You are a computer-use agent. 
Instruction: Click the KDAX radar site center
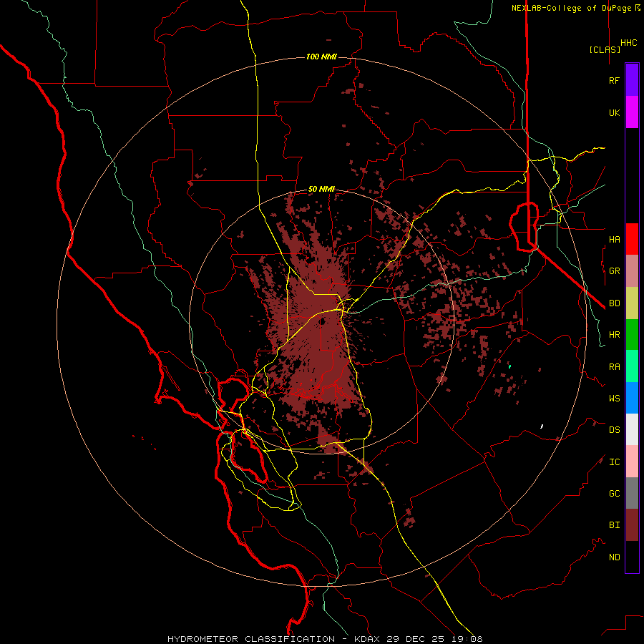tap(323, 321)
